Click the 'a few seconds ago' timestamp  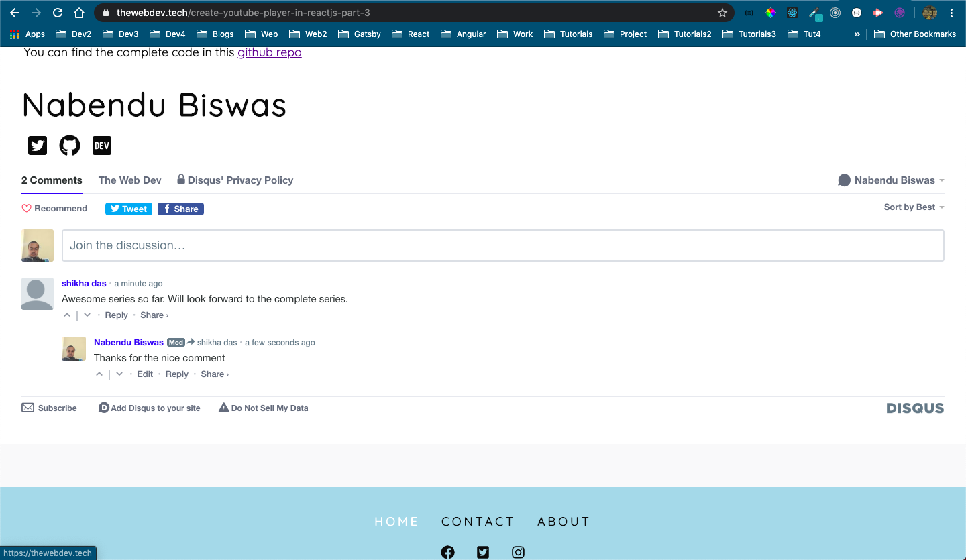(x=280, y=343)
